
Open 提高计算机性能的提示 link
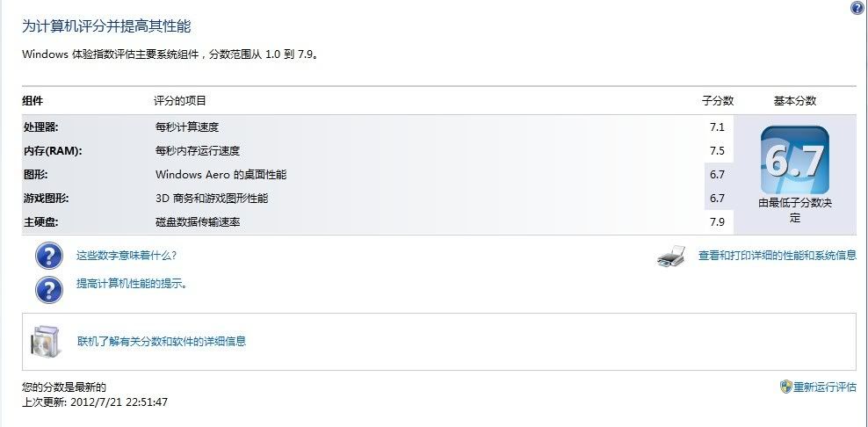132,284
